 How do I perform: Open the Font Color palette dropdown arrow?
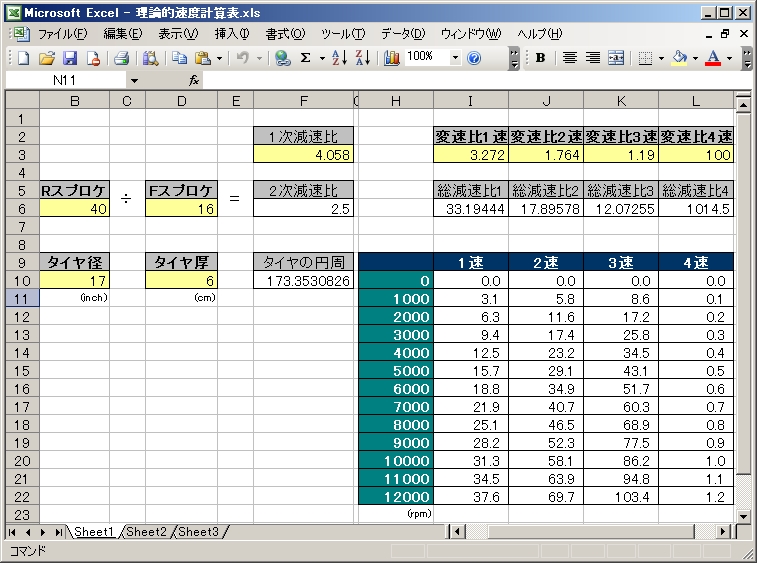729,58
